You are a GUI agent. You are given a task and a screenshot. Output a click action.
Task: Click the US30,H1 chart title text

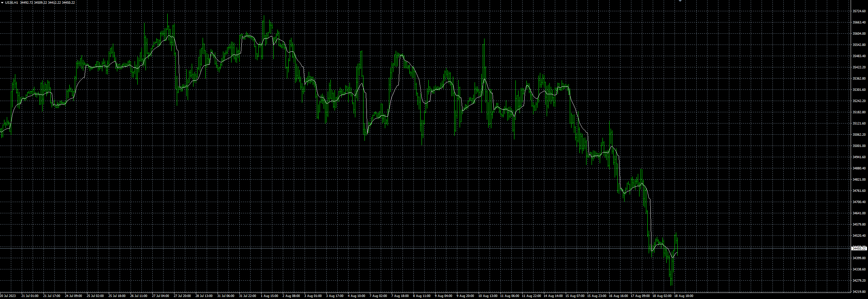[12, 3]
